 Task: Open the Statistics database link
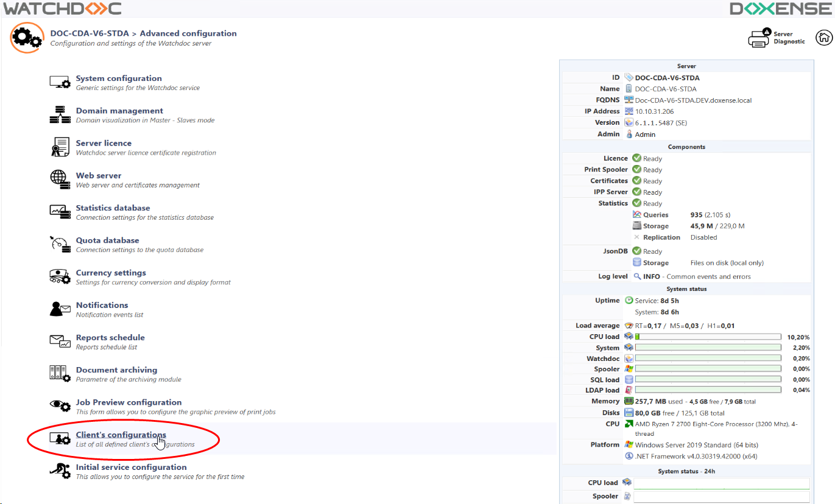pos(113,208)
